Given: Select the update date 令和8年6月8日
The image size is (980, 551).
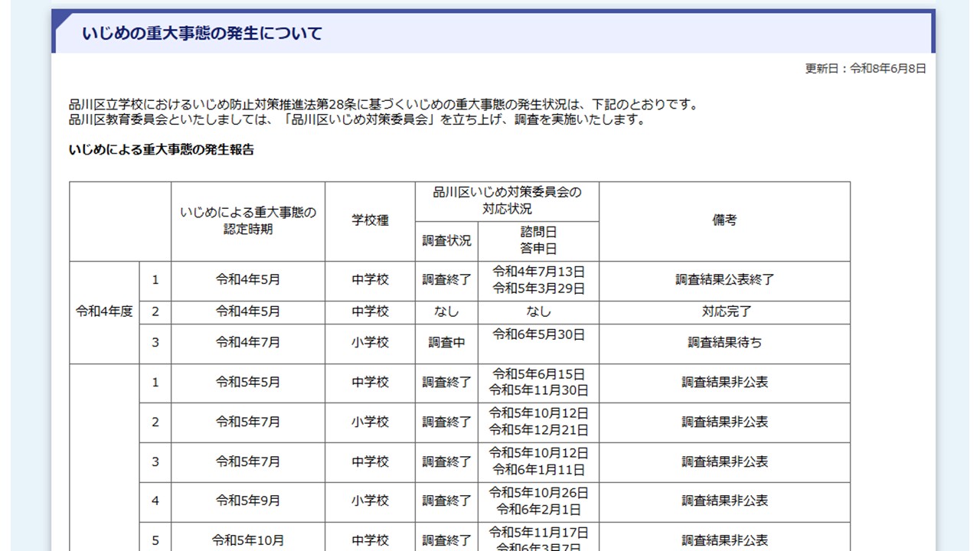Looking at the screenshot, I should [888, 68].
